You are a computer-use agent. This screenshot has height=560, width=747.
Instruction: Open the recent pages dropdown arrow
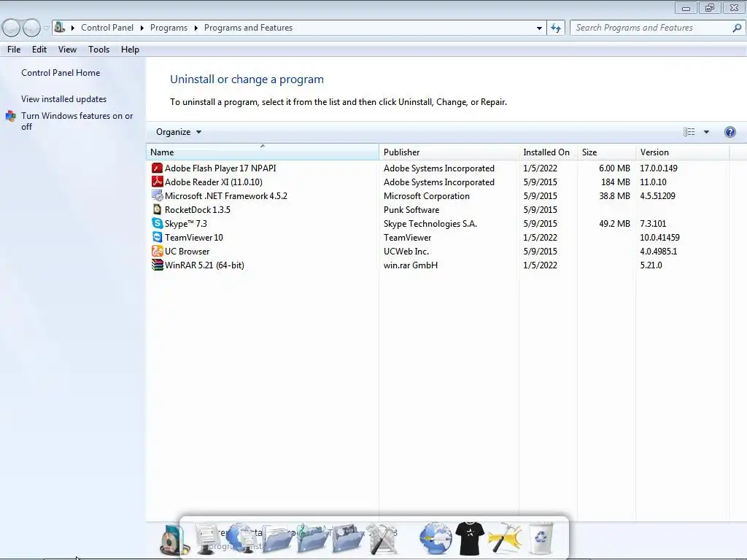coord(46,28)
